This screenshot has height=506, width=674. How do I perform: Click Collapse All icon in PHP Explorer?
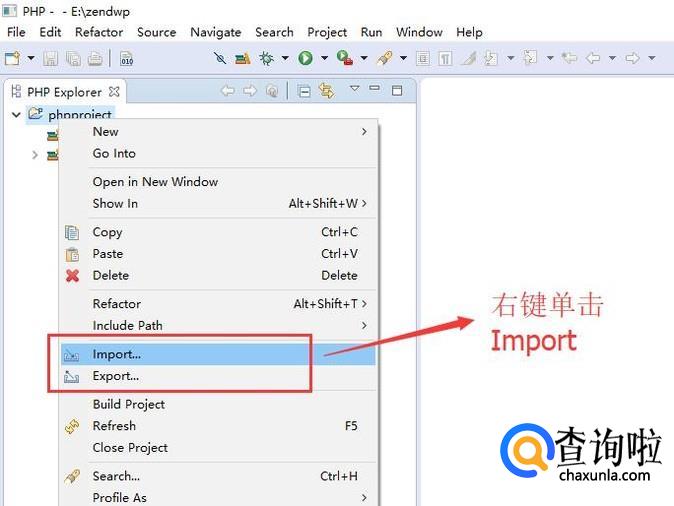click(x=304, y=91)
